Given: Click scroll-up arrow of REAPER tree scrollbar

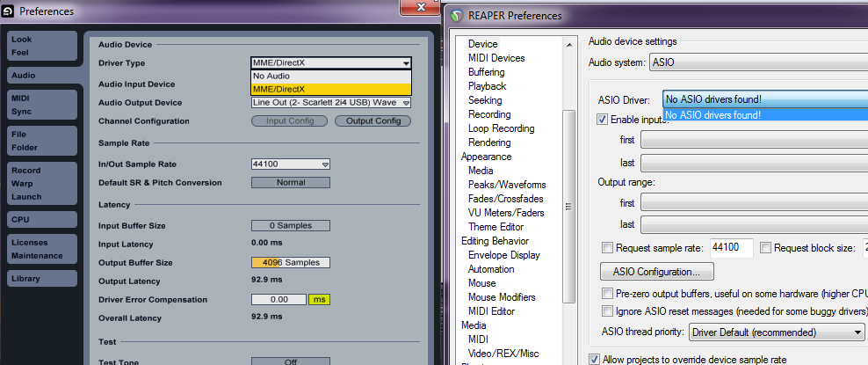Looking at the screenshot, I should pyautogui.click(x=568, y=45).
